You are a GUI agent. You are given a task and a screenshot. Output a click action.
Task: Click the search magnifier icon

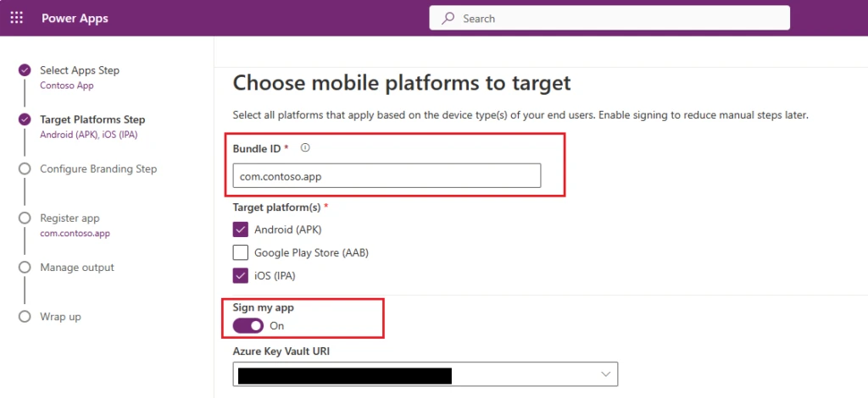[x=448, y=19]
